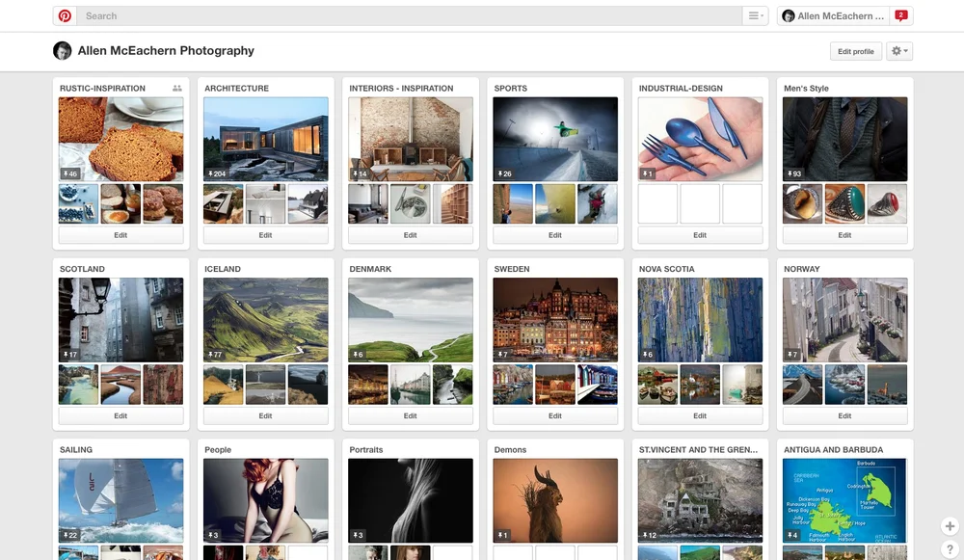
Task: Open the ANTIGUA AND BARBUDA map cover image
Action: pos(844,500)
